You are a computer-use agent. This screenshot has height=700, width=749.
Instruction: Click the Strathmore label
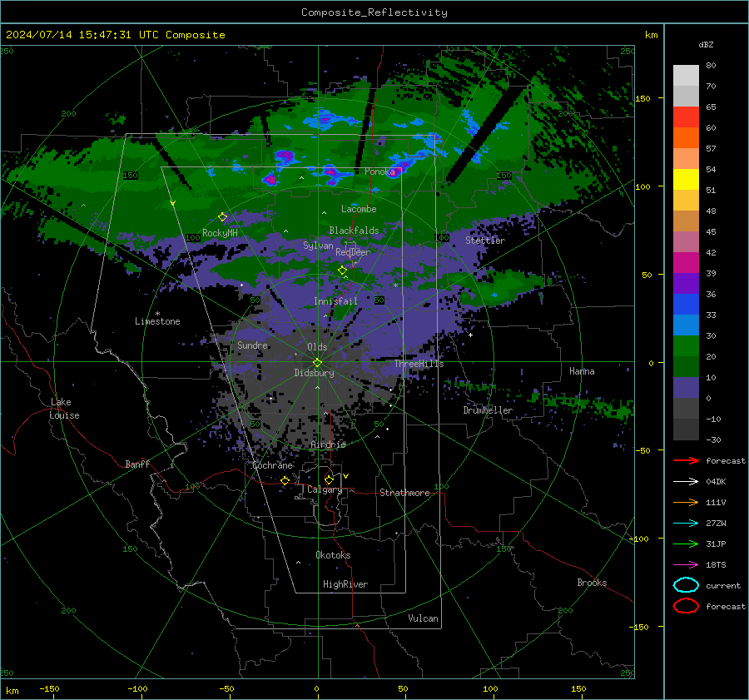click(404, 493)
